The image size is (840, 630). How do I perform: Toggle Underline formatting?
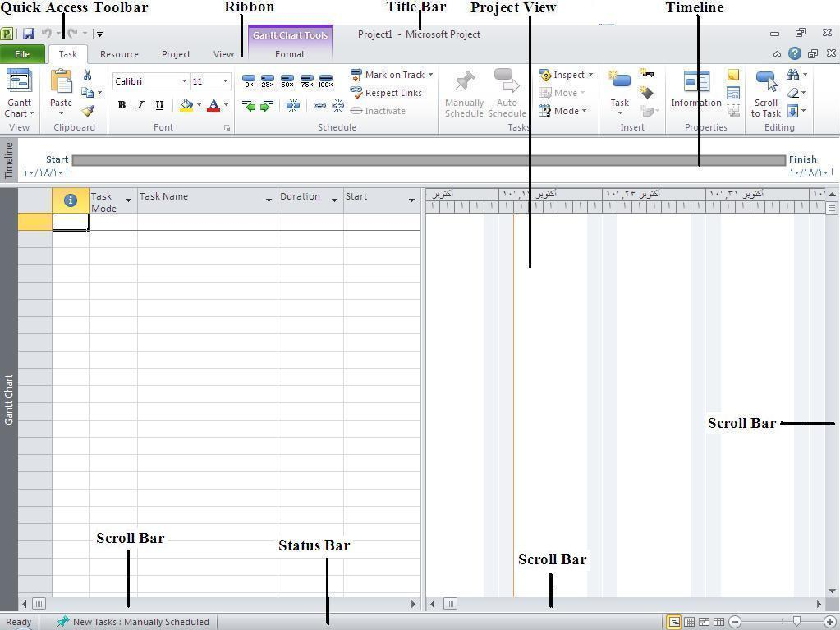click(159, 105)
